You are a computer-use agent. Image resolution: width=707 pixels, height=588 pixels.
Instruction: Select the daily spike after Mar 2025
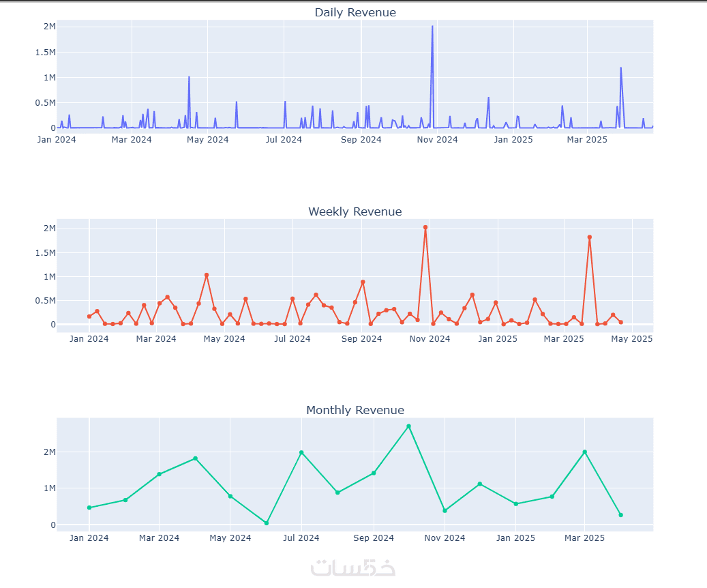coord(621,69)
